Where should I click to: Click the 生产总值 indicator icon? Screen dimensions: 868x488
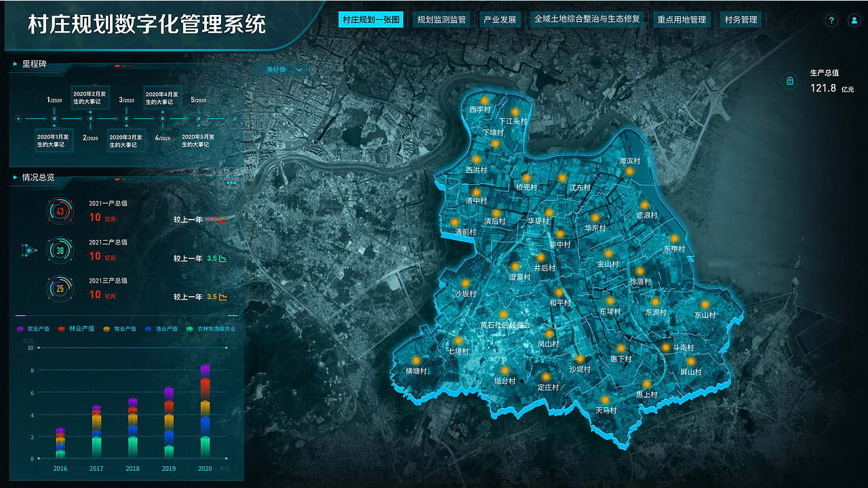(789, 81)
